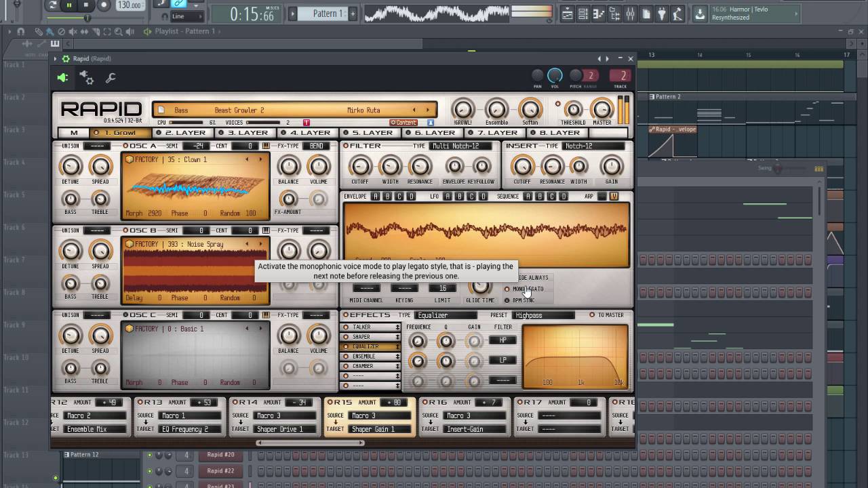Pause playback in FL Studio transport

pyautogui.click(x=69, y=5)
